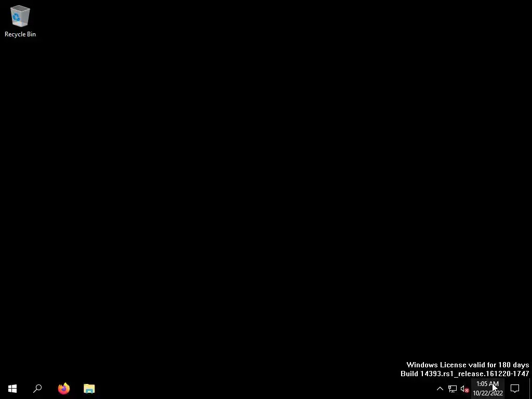Open the Action Center notifications icon
The height and width of the screenshot is (399, 532).
coord(515,389)
